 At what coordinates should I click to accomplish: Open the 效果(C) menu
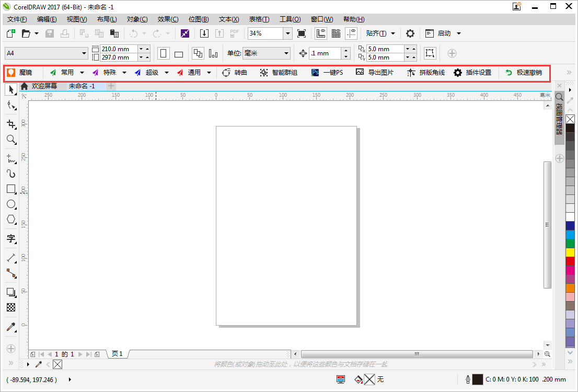pyautogui.click(x=168, y=19)
